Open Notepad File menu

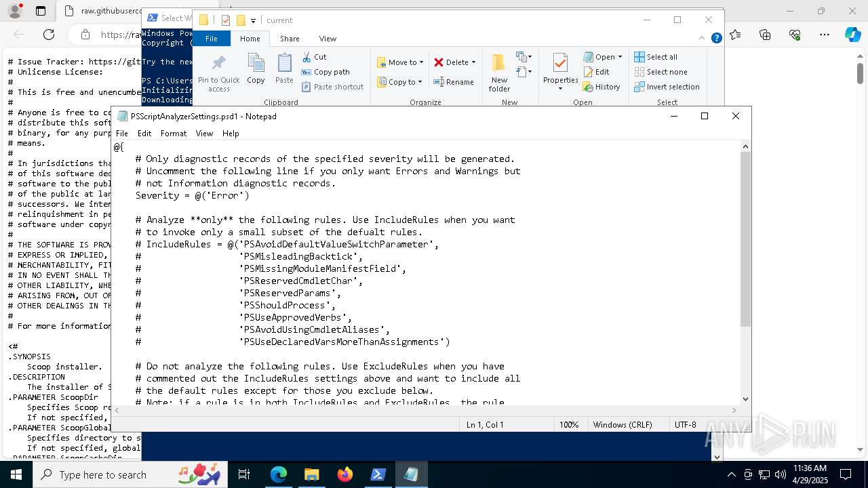point(121,134)
